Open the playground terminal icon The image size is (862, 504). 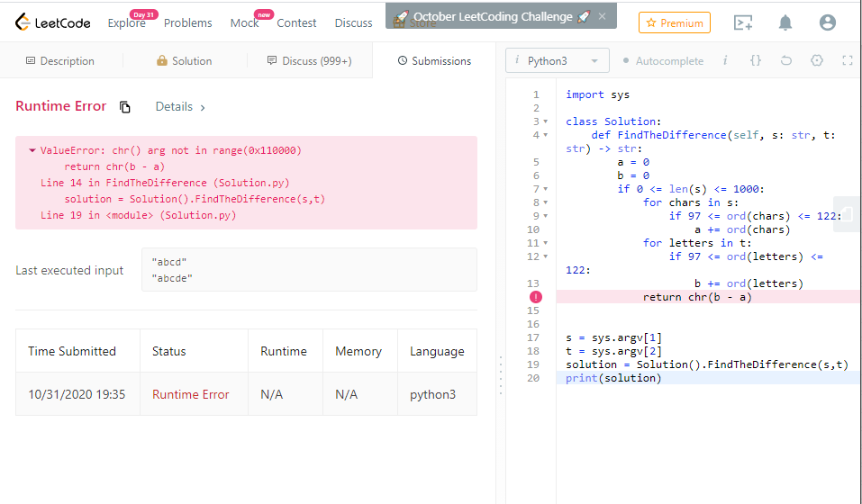coord(743,22)
